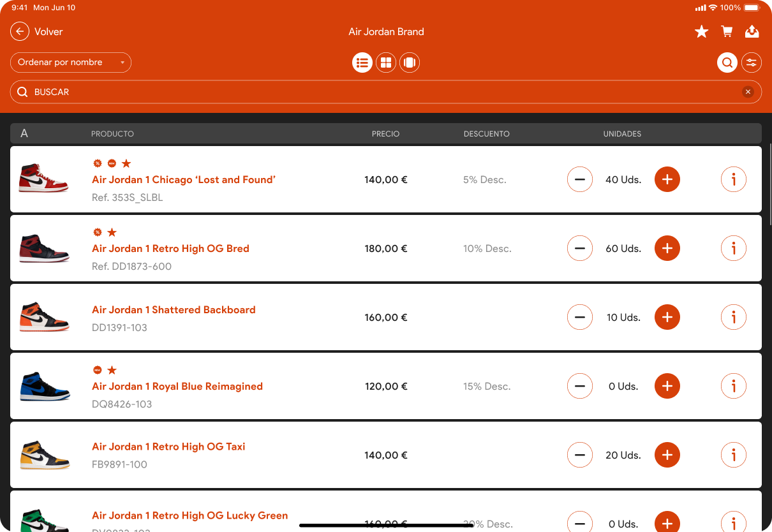
Task: Select the 60 Uds. quantity value
Action: click(x=623, y=249)
